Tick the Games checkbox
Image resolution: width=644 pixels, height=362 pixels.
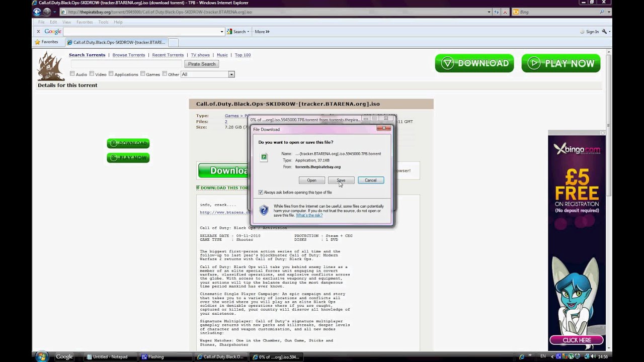pos(143,74)
